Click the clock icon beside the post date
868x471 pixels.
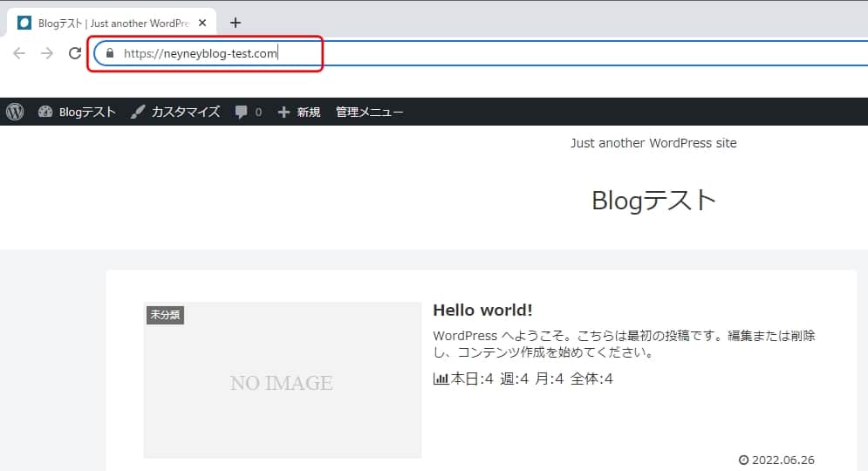(743, 460)
